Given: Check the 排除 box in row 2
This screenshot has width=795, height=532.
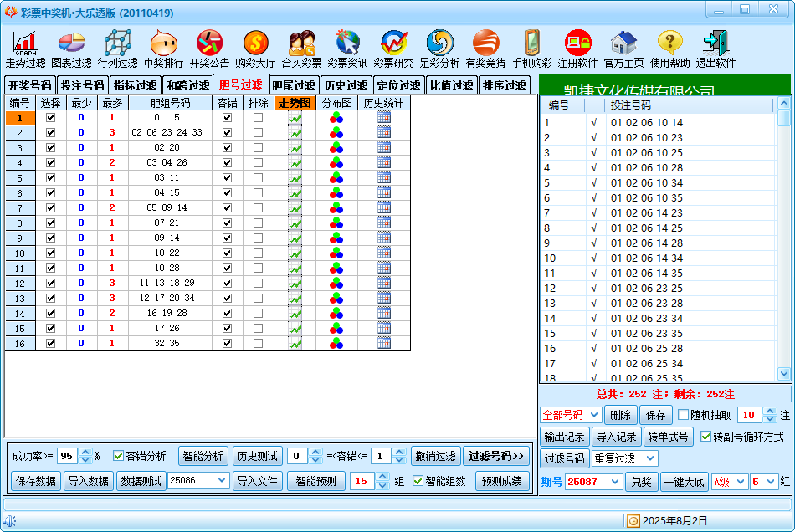Looking at the screenshot, I should [x=258, y=132].
